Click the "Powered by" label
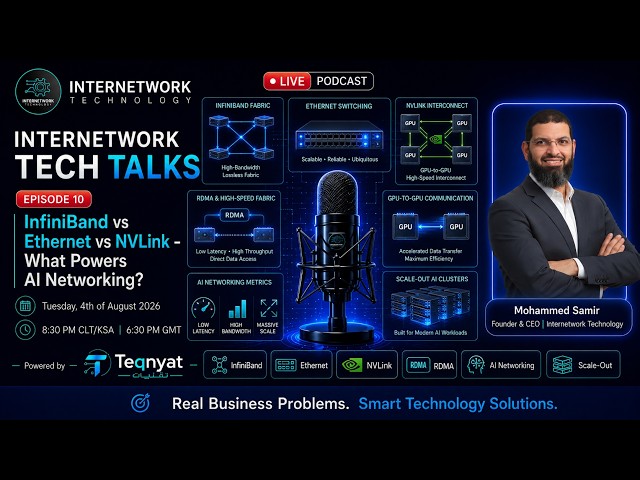This screenshot has height=480, width=640. click(x=44, y=366)
